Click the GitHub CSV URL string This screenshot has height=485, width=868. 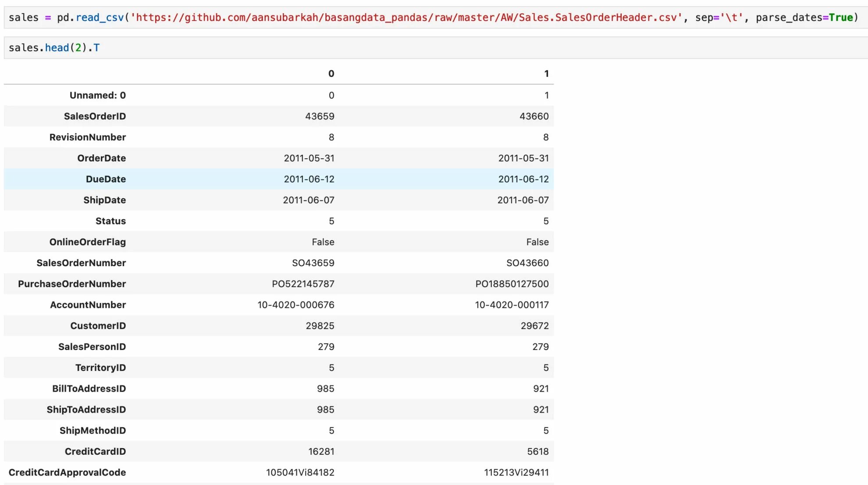[406, 18]
